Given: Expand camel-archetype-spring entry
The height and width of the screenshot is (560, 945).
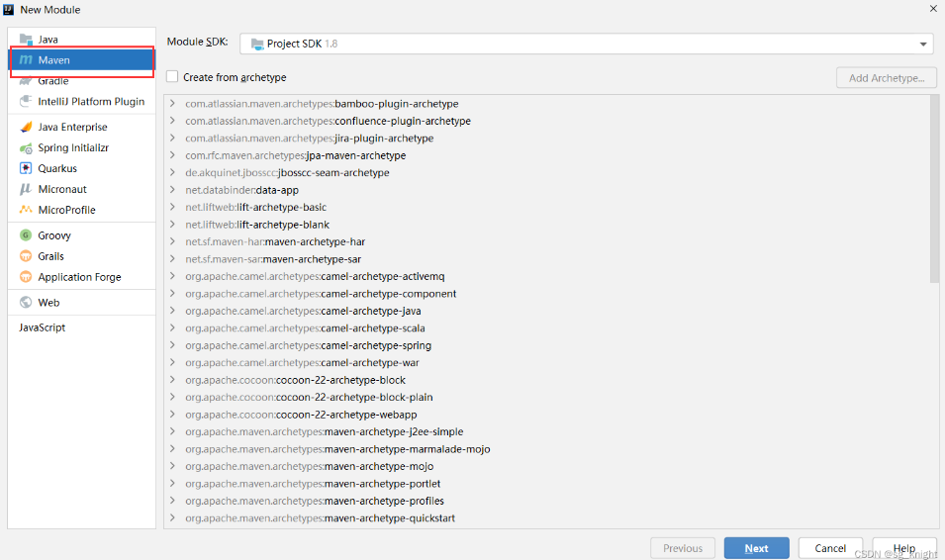Looking at the screenshot, I should point(172,345).
